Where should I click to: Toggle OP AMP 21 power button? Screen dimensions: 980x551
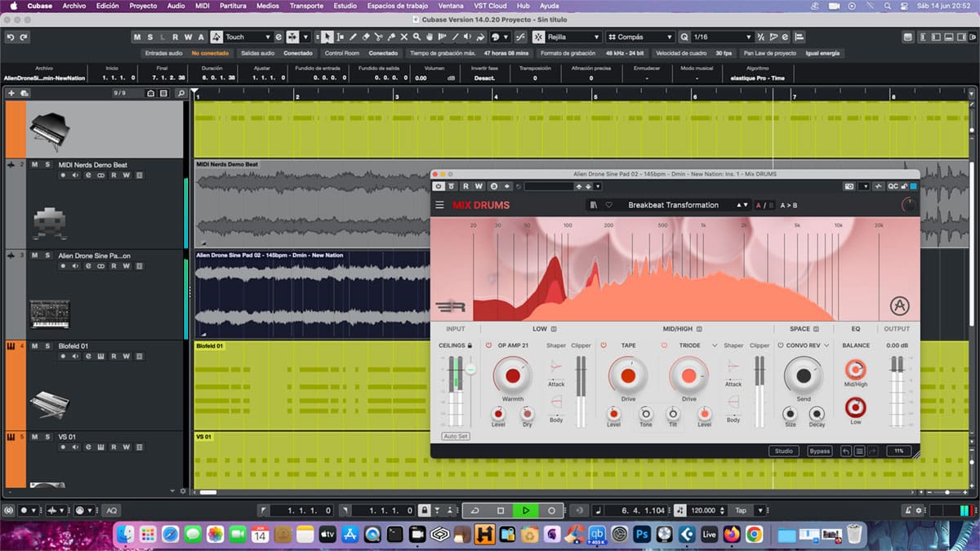489,345
